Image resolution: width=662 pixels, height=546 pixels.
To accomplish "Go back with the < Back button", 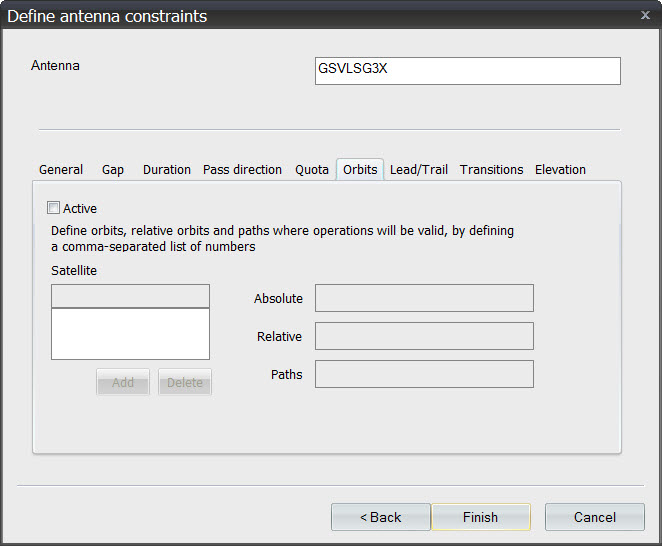I will pyautogui.click(x=380, y=517).
